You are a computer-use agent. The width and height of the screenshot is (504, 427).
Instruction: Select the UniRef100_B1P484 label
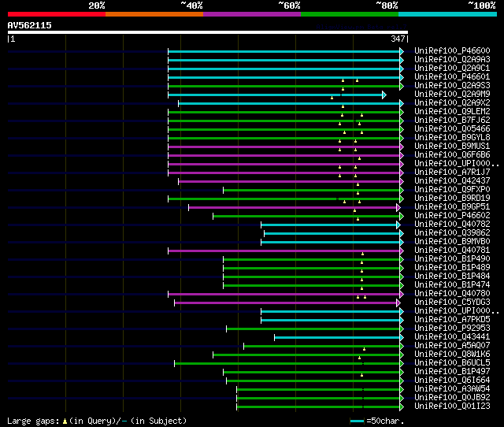(x=452, y=277)
